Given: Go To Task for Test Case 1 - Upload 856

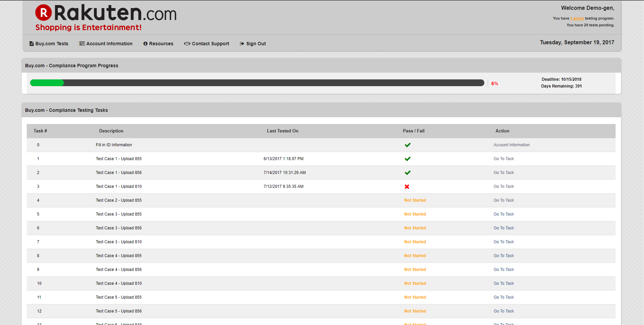Looking at the screenshot, I should [504, 173].
